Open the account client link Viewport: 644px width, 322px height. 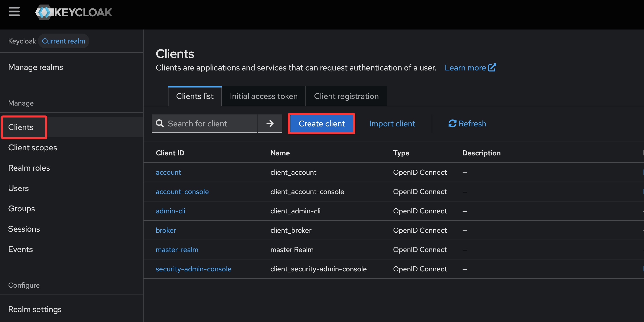coord(168,172)
